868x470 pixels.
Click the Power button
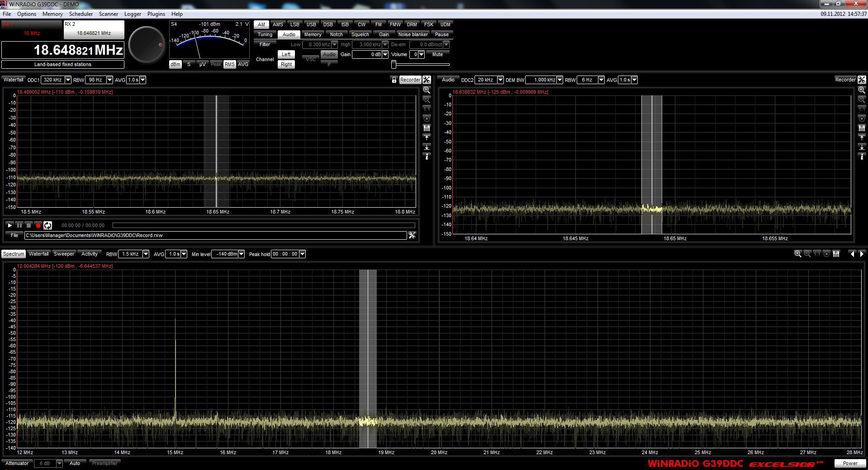coord(850,463)
